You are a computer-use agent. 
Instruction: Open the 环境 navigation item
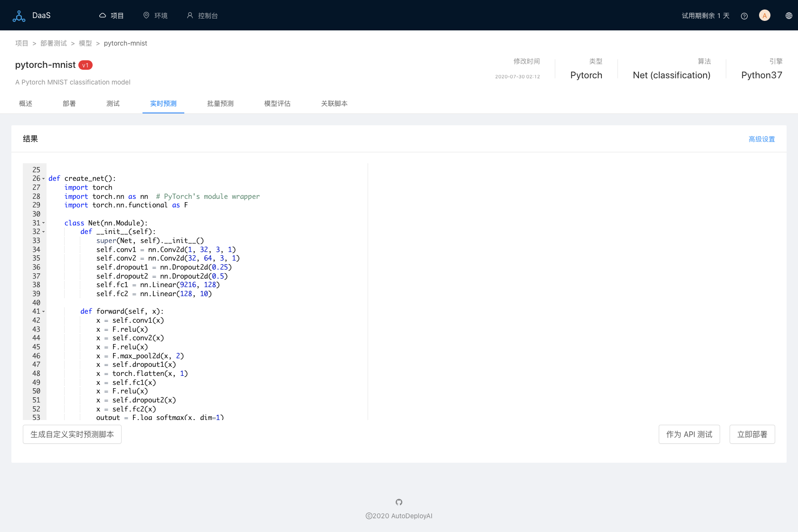pyautogui.click(x=155, y=16)
